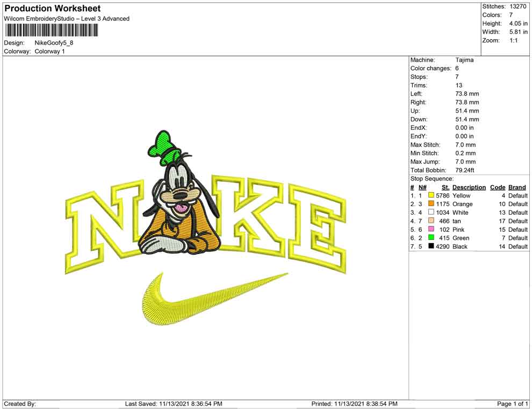Click the 'Max Jump:' label

pos(425,162)
